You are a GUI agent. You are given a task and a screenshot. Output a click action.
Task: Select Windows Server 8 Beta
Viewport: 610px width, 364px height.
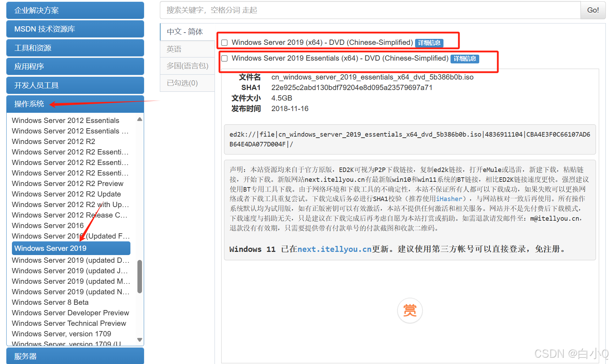click(x=50, y=302)
